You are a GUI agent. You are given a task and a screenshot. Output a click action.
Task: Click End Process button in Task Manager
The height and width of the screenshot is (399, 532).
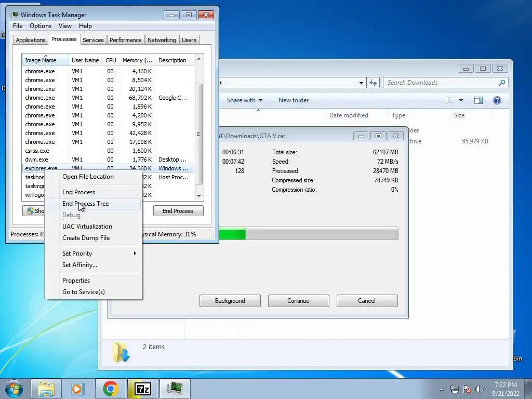pos(178,211)
